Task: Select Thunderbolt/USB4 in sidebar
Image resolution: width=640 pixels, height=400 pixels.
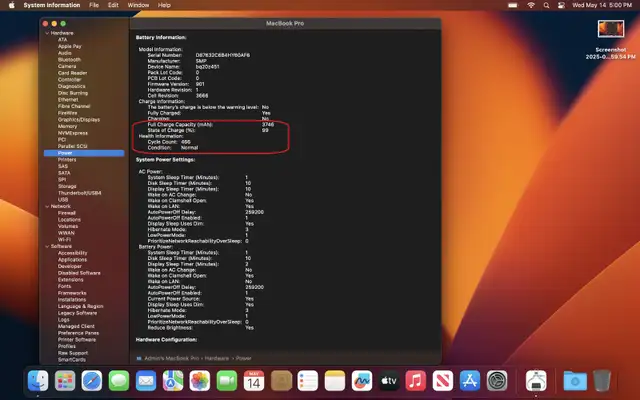Action: [x=80, y=193]
